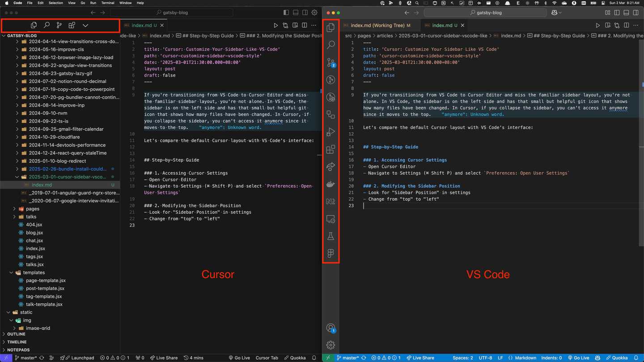Screen dimensions: 644x362
Task: Click Go Live in the VS Code status bar
Action: (x=579, y=358)
